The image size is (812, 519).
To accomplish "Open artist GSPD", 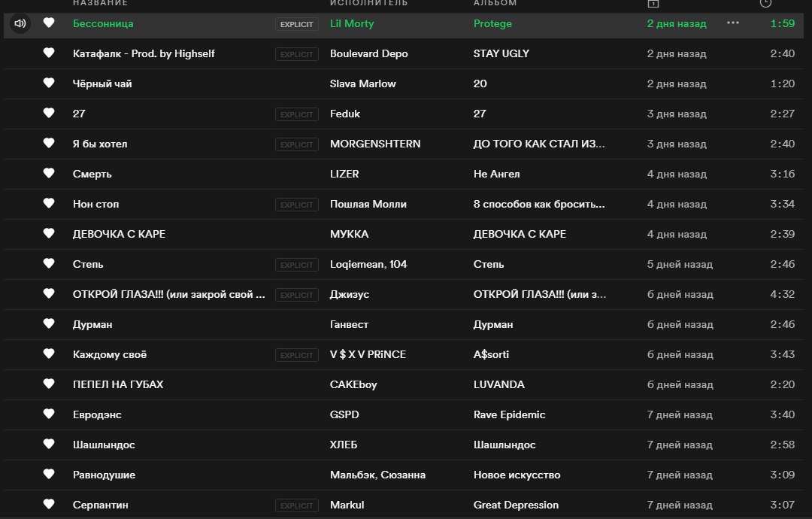I will point(344,414).
